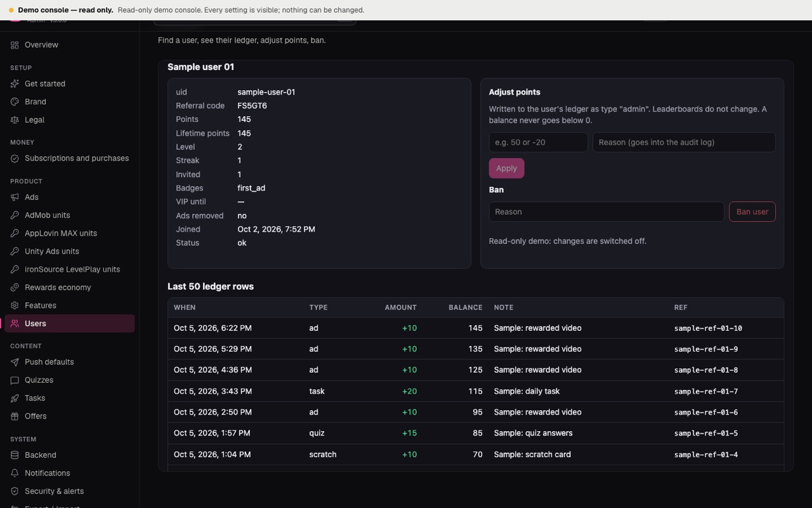This screenshot has width=812, height=508.
Task: Click the Backend database icon
Action: (x=15, y=455)
